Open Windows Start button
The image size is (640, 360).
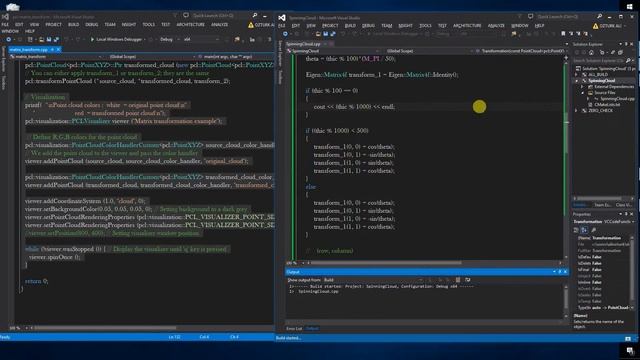(629, 6)
